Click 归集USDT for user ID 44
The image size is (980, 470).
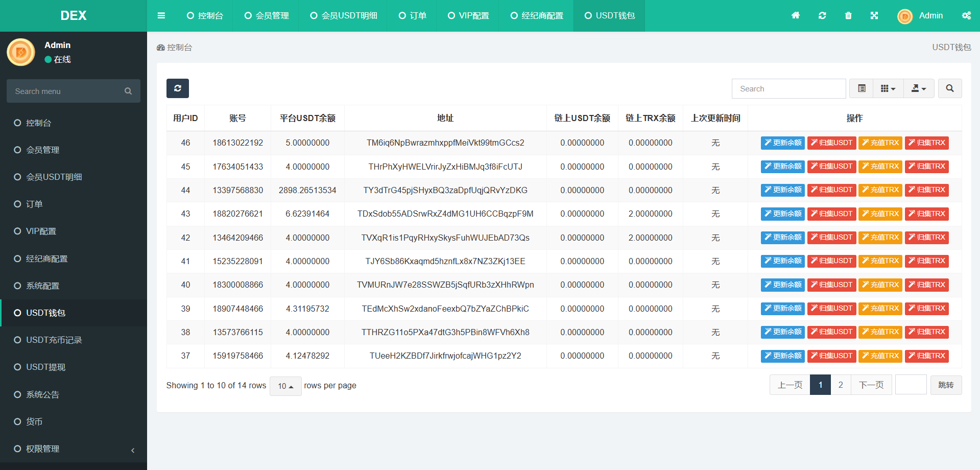tap(831, 190)
